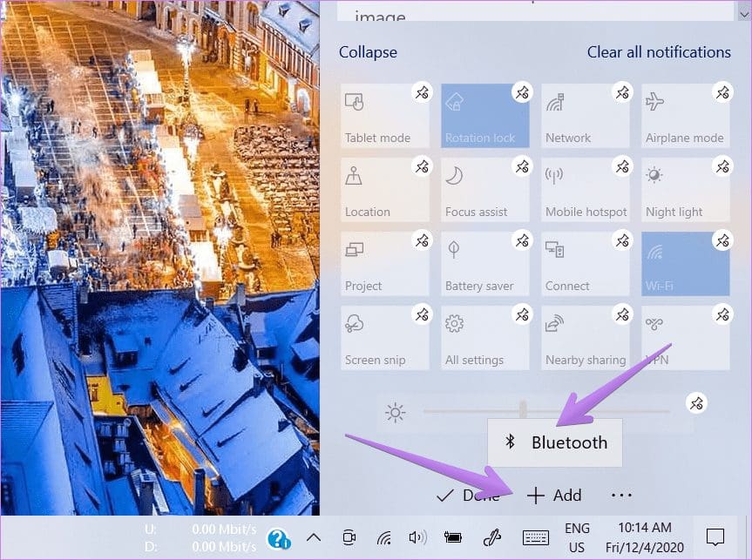Toggle the Rotation lock tile
Screen dimensions: 752x560
tap(484, 116)
